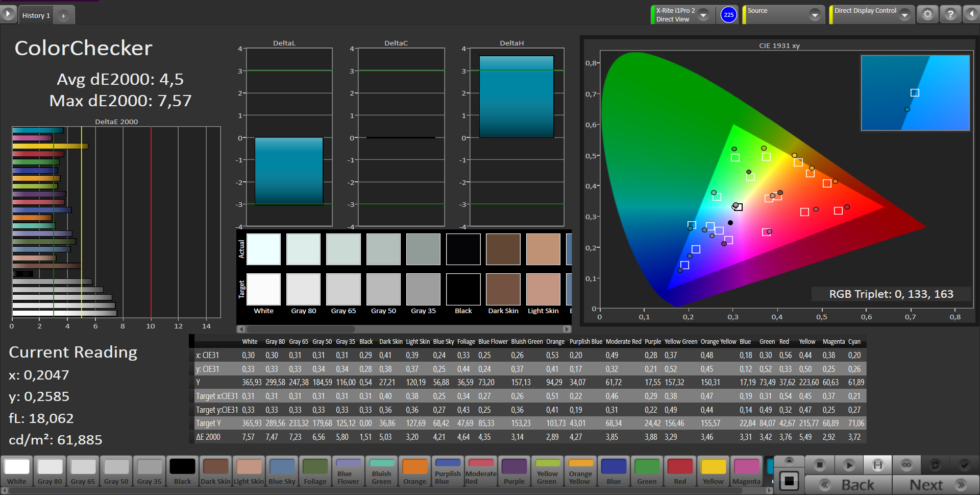Click the Back button

848,485
